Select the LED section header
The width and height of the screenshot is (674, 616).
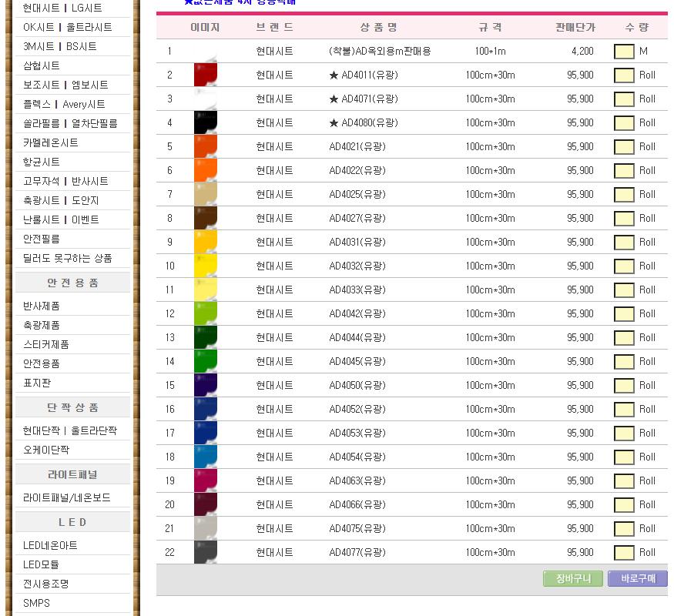(x=72, y=522)
